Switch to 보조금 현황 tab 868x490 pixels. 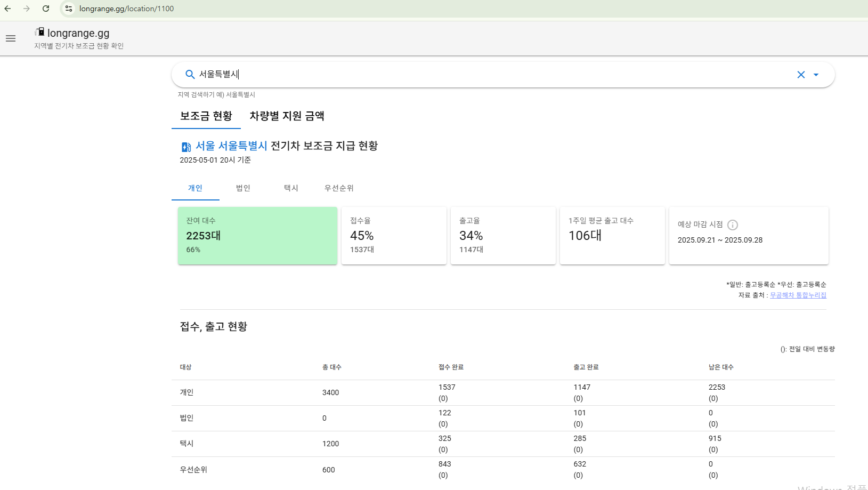pos(206,116)
